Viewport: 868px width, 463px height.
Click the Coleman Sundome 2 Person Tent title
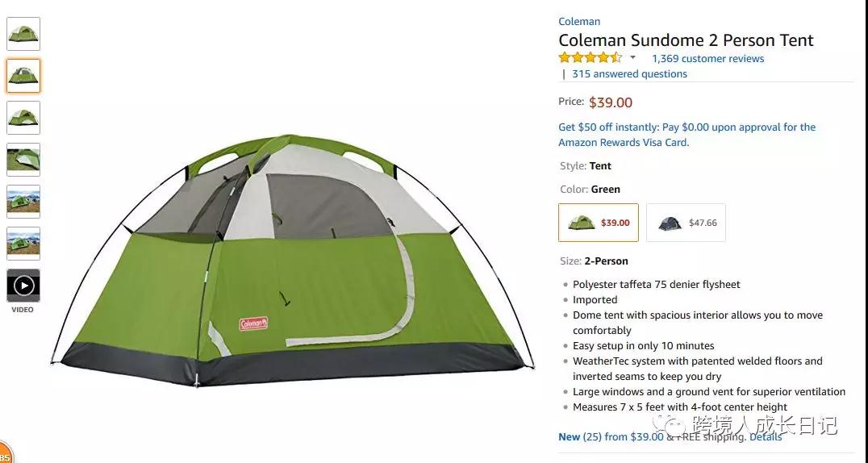click(686, 40)
